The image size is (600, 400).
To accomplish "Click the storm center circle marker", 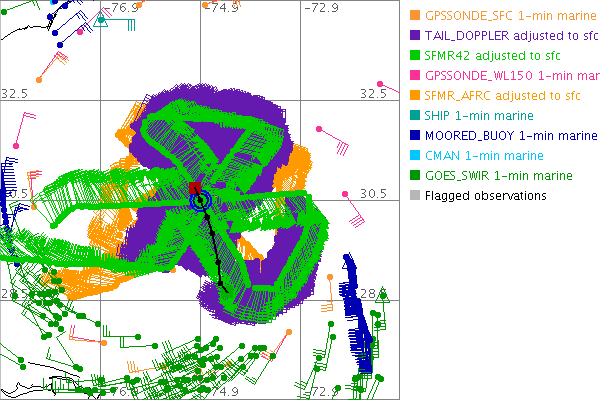I will point(200,201).
